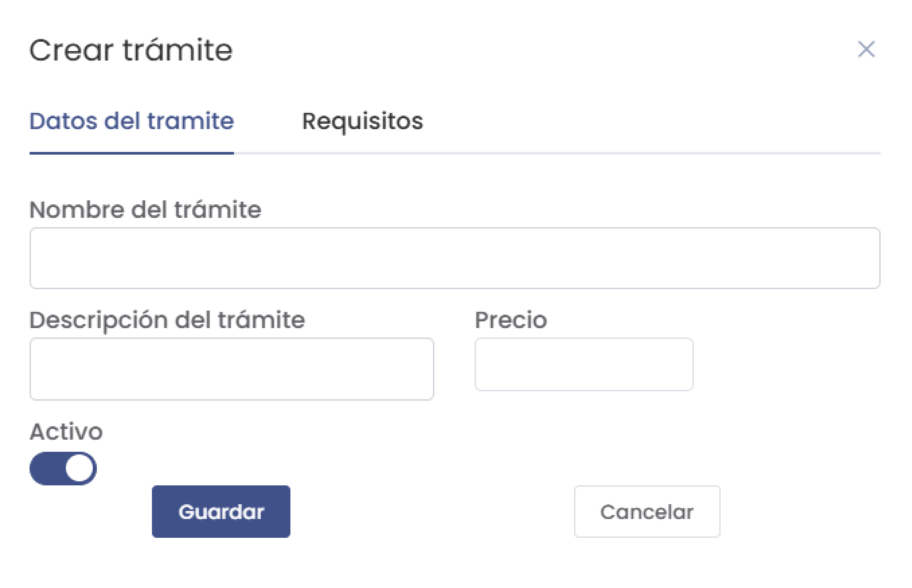The height and width of the screenshot is (588, 912).
Task: Select the Requisitos section
Action: tap(363, 121)
